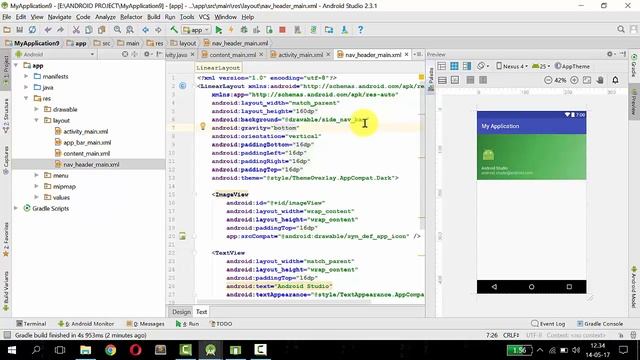Expand the mipmap folder
The image size is (640, 360).
(36, 186)
